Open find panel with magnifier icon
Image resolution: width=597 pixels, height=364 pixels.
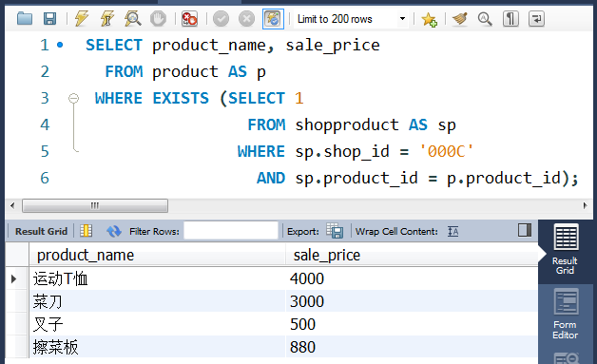coord(485,18)
